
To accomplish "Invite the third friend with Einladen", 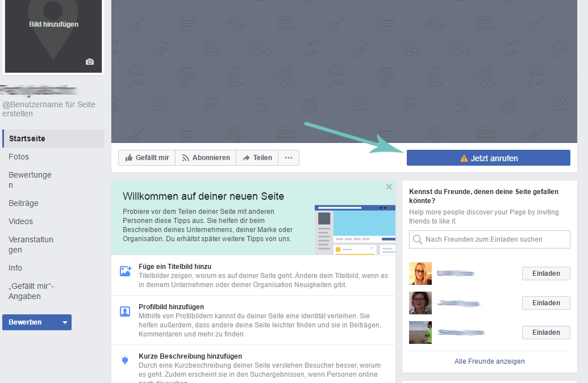I will pyautogui.click(x=546, y=333).
